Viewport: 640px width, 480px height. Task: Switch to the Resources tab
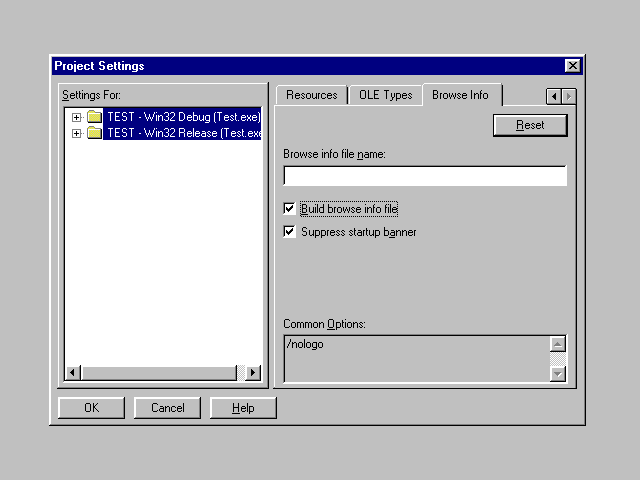[312, 95]
